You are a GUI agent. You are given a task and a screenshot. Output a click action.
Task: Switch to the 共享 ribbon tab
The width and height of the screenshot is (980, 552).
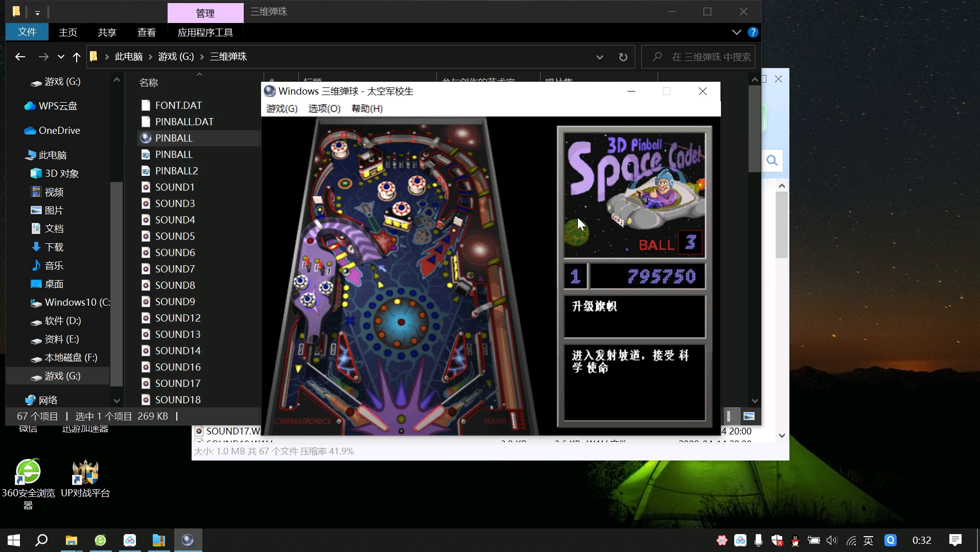coord(107,32)
